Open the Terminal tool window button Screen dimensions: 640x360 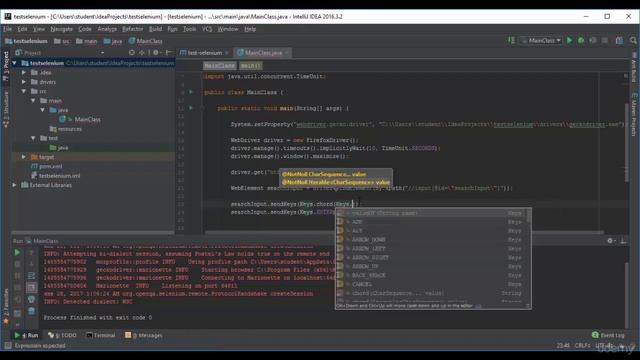point(100,335)
